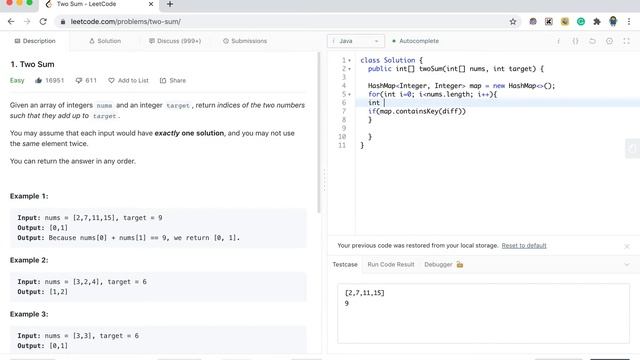Open the Discuss (999+) tab

click(175, 41)
